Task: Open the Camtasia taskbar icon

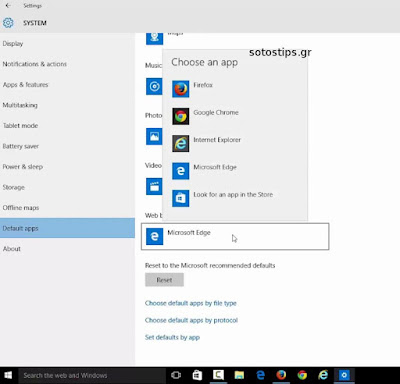Action: click(x=218, y=375)
